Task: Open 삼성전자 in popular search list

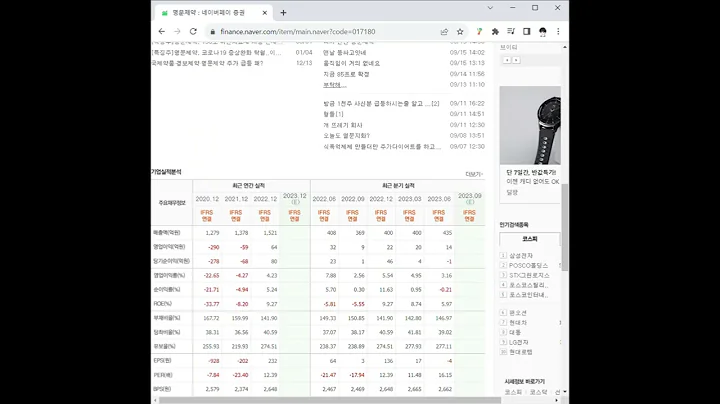Action: tap(521, 256)
